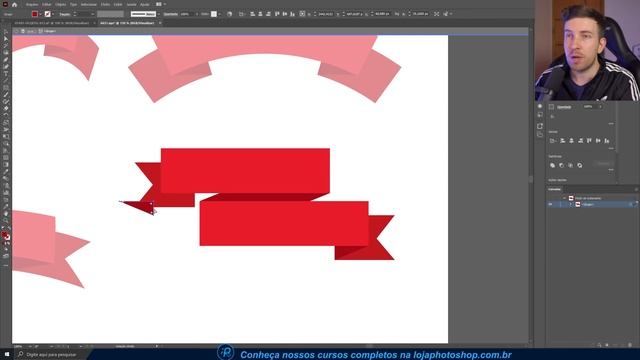The height and width of the screenshot is (360, 640).
Task: Click the opacity value field in control bar
Action: tap(187, 14)
